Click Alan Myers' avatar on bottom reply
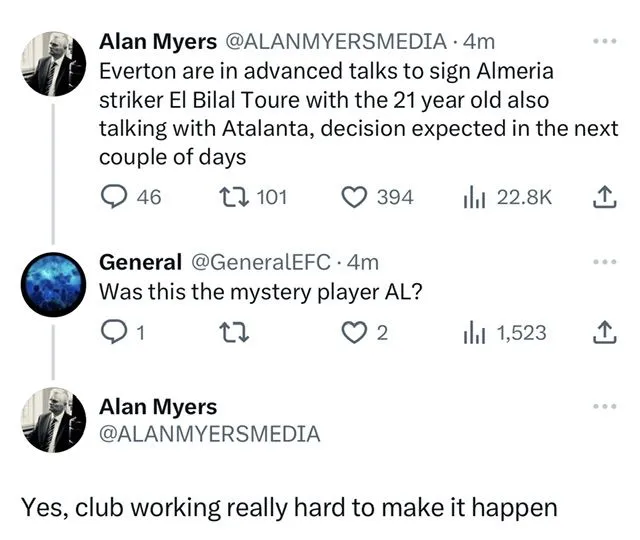Image resolution: width=640 pixels, height=540 pixels. pyautogui.click(x=53, y=420)
